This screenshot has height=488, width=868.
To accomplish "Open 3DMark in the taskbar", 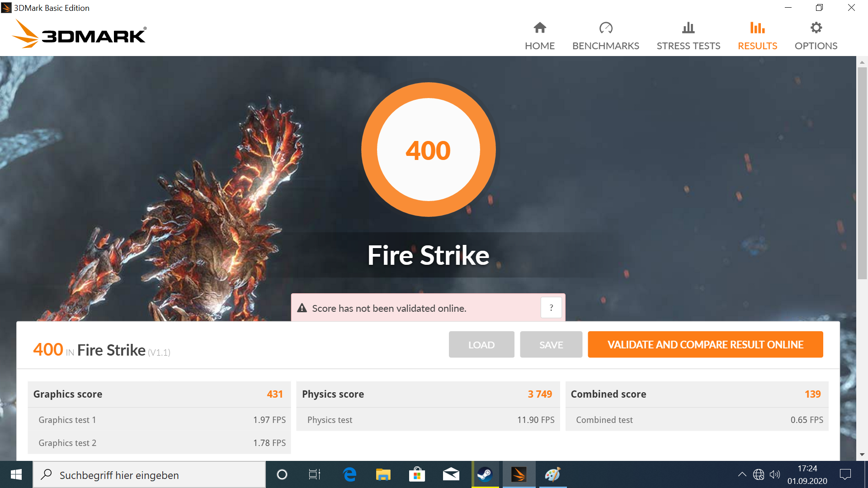I will tap(519, 474).
